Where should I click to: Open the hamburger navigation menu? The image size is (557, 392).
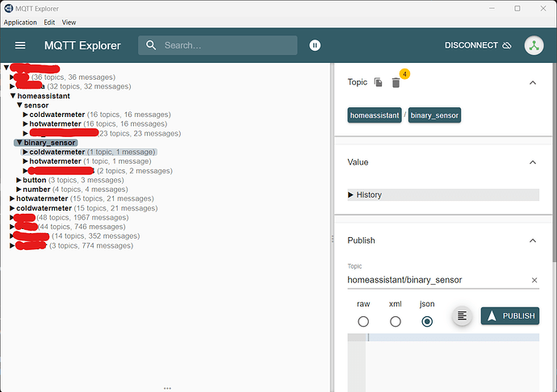tap(20, 45)
